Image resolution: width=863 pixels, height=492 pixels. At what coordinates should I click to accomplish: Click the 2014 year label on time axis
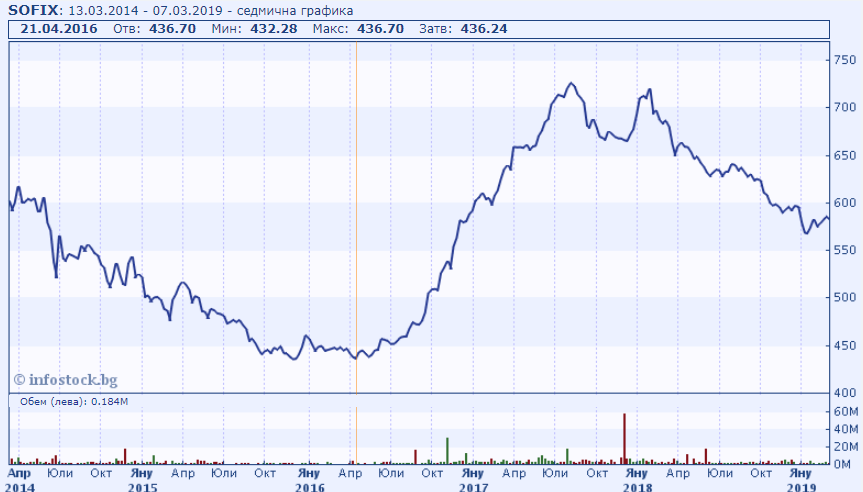(x=20, y=487)
